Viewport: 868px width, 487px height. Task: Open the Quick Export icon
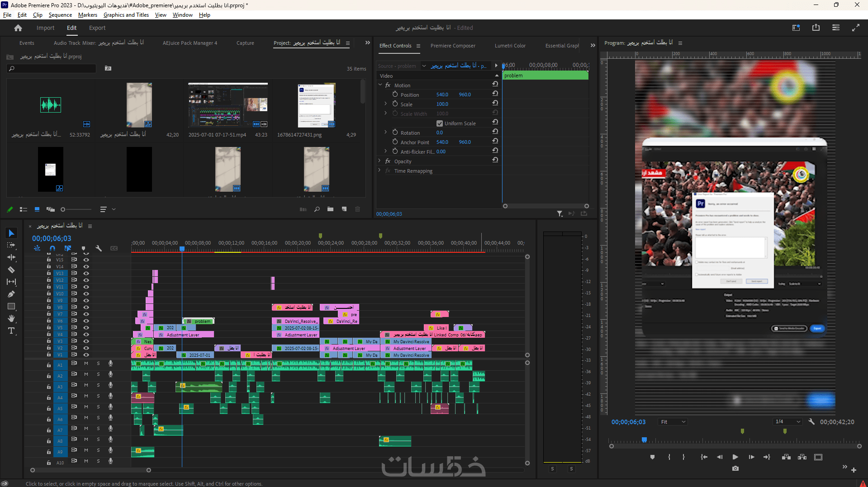(x=816, y=28)
